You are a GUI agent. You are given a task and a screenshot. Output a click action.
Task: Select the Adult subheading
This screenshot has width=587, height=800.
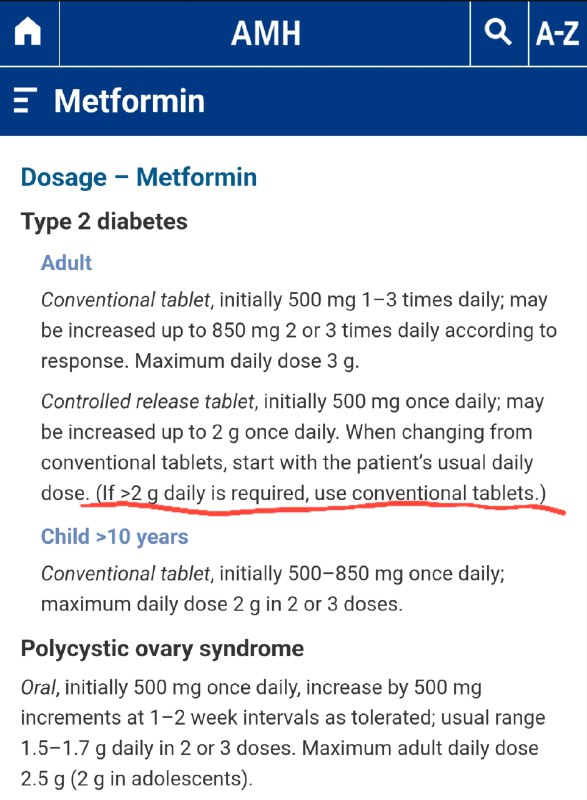point(66,263)
